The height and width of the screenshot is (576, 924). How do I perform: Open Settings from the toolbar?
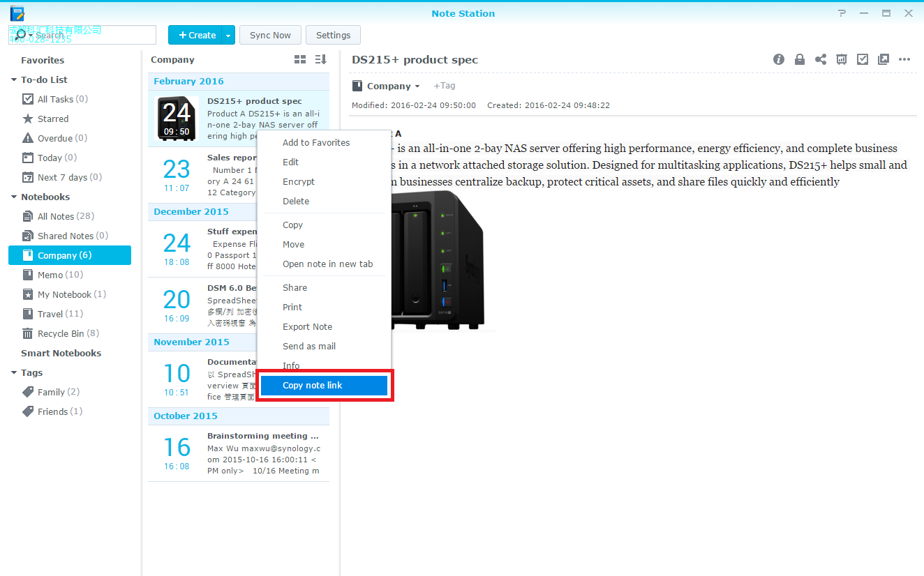click(x=333, y=35)
